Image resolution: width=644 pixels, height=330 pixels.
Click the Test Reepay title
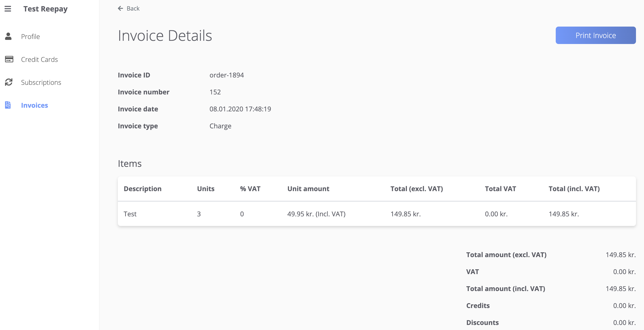(x=45, y=9)
